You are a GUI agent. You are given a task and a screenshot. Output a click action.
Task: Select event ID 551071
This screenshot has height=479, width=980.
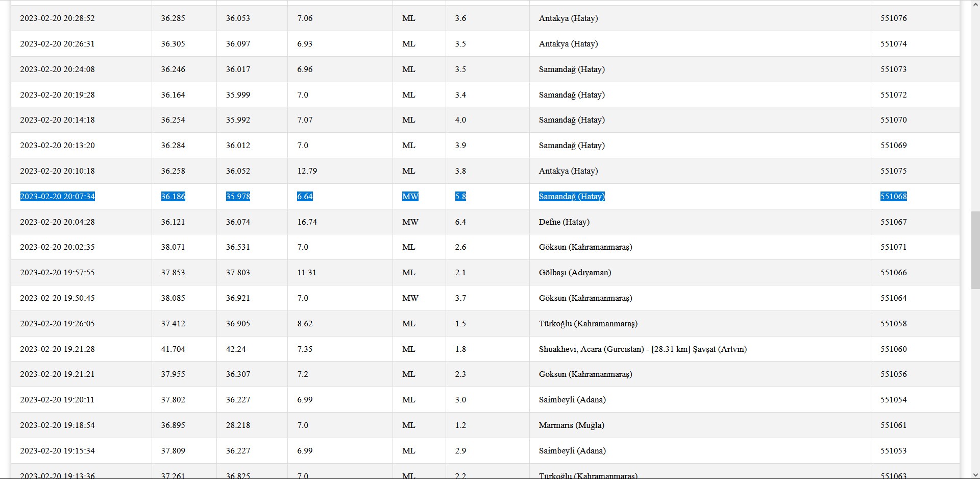click(x=894, y=247)
